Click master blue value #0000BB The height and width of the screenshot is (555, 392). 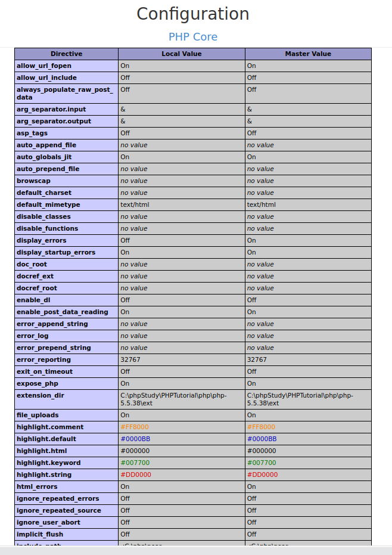(x=262, y=439)
